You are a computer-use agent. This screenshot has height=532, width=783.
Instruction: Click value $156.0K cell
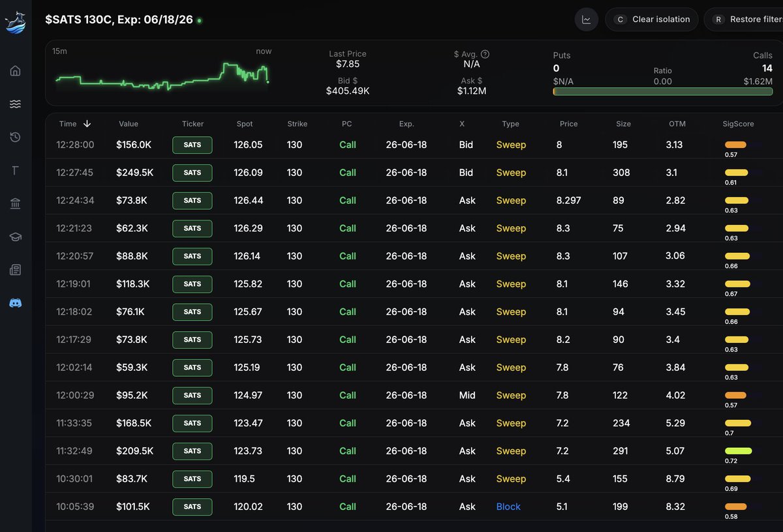point(134,145)
